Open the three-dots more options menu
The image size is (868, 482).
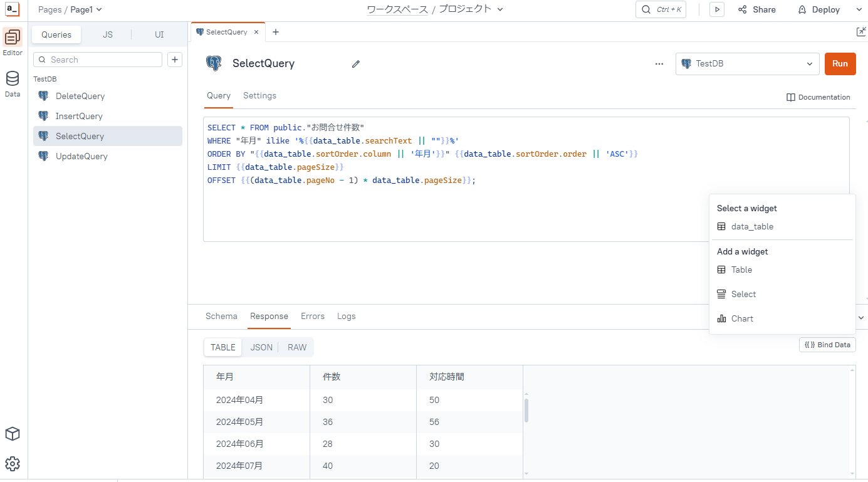click(x=659, y=64)
